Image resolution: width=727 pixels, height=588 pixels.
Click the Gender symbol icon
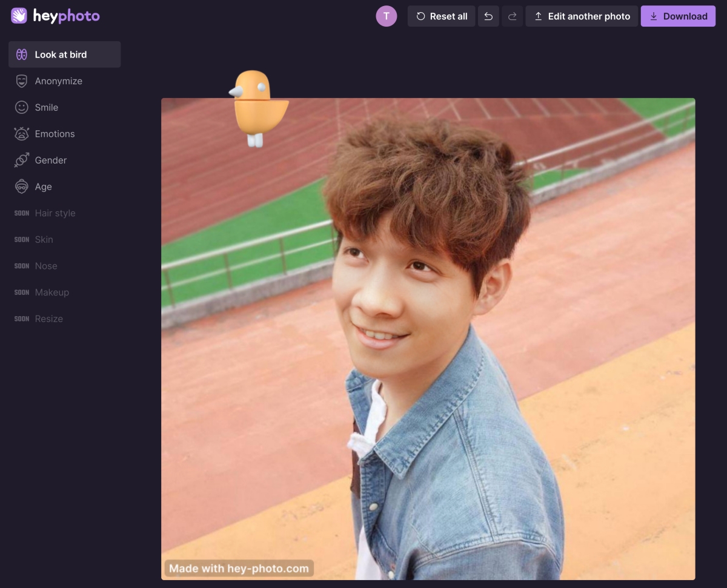22,160
